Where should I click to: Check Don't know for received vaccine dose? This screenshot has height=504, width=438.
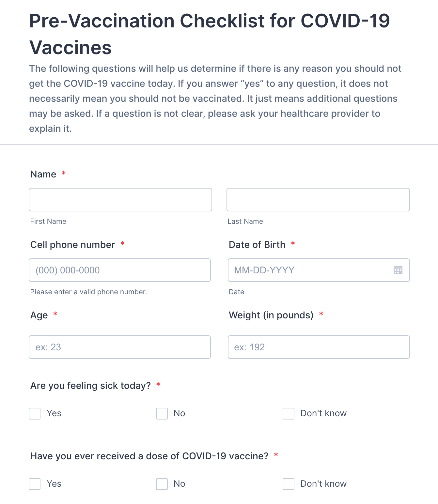pos(289,484)
